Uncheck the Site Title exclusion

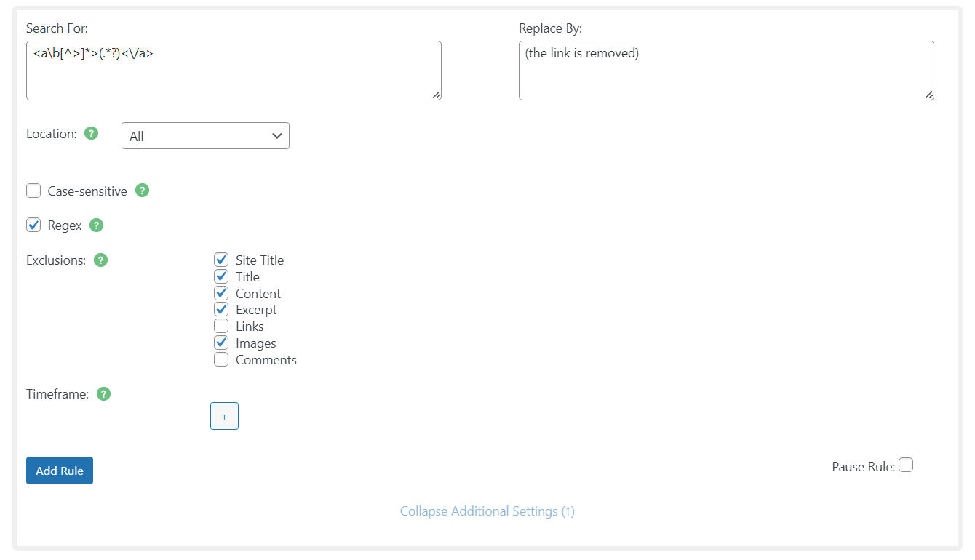[221, 260]
